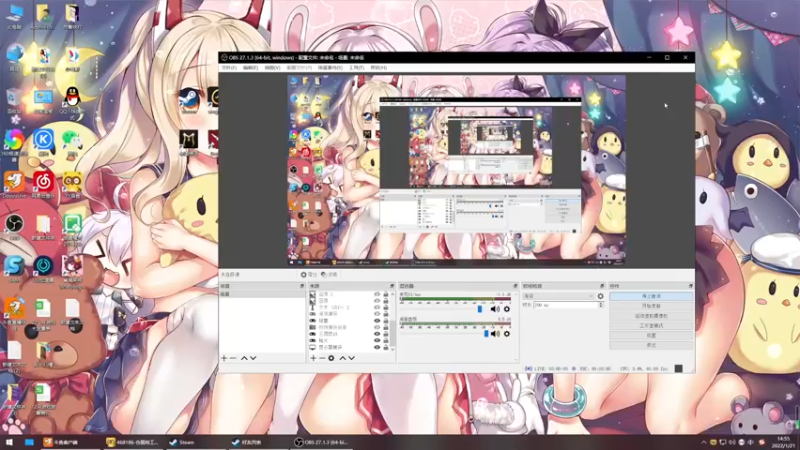Image resolution: width=800 pixels, height=450 pixels.
Task: Open QQ penguin shortcut on the desktop
Action: pos(72,101)
